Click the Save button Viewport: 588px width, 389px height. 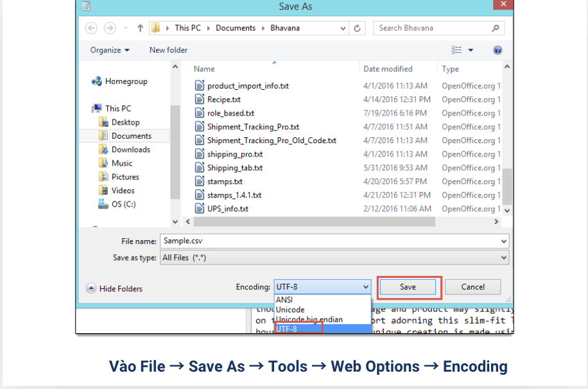tap(408, 287)
